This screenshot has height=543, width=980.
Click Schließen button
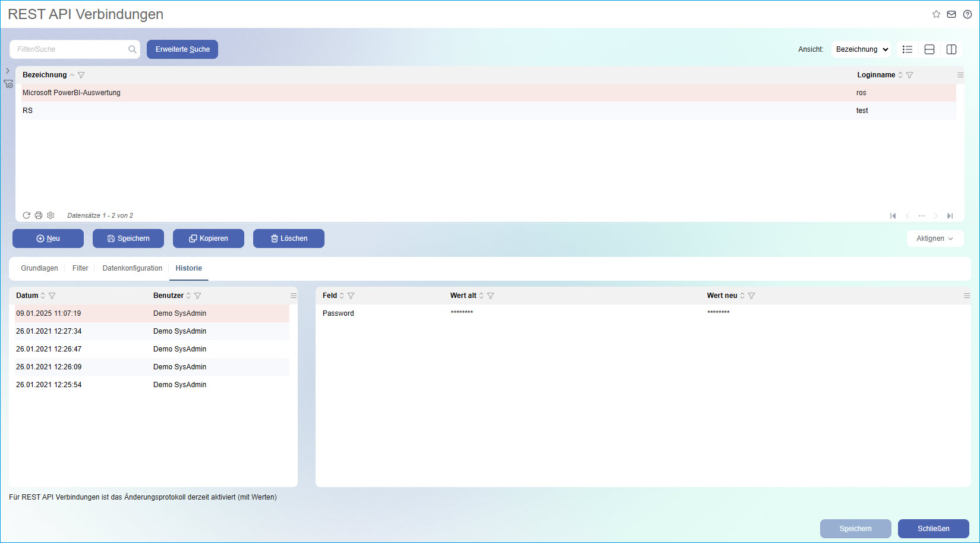pos(934,529)
